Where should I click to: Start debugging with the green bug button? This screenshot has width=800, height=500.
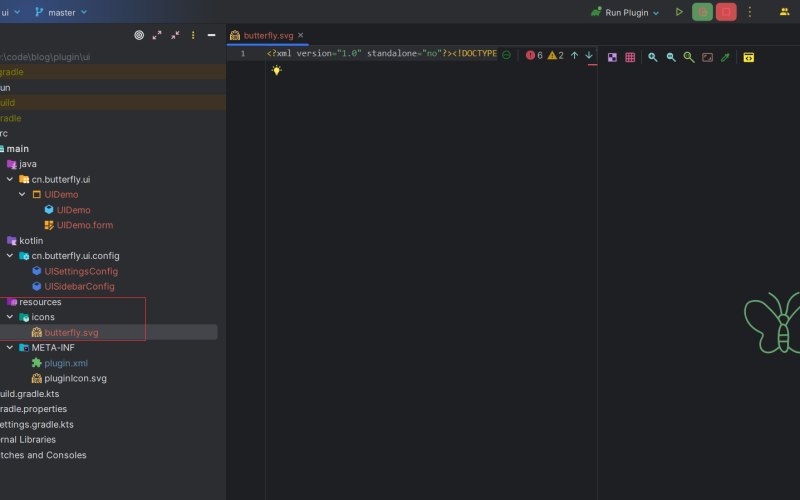pyautogui.click(x=702, y=12)
